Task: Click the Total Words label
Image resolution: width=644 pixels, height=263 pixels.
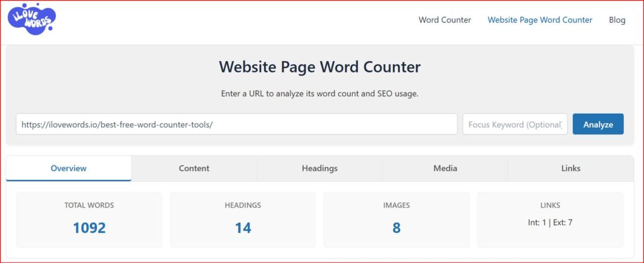Action: (89, 205)
